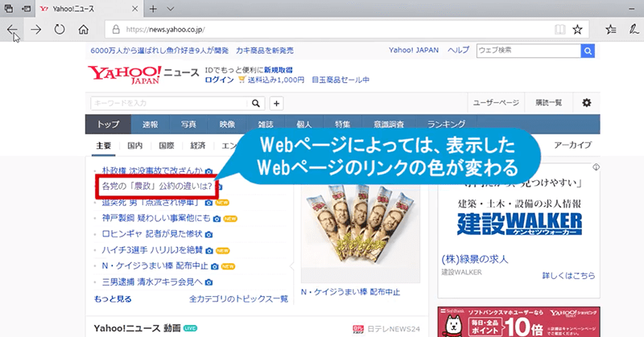Viewport: 644px width, 337px height.
Task: Select the 写真 navigation tab
Action: [188, 125]
